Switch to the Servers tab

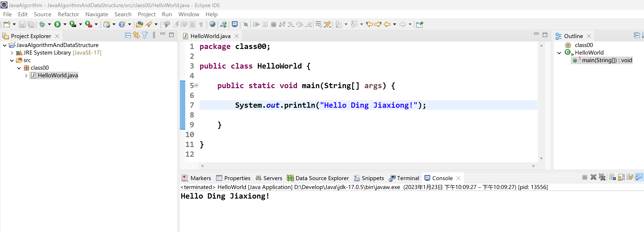pos(269,178)
